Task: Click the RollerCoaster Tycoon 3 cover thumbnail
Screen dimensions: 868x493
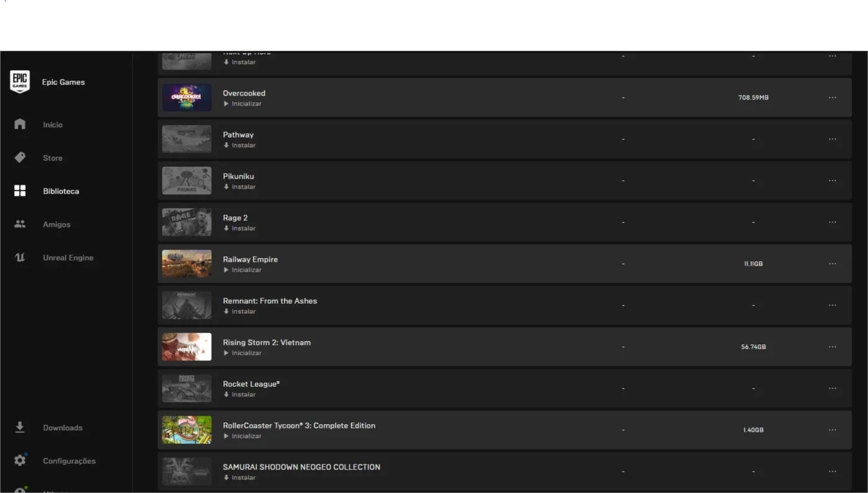Action: pyautogui.click(x=187, y=430)
